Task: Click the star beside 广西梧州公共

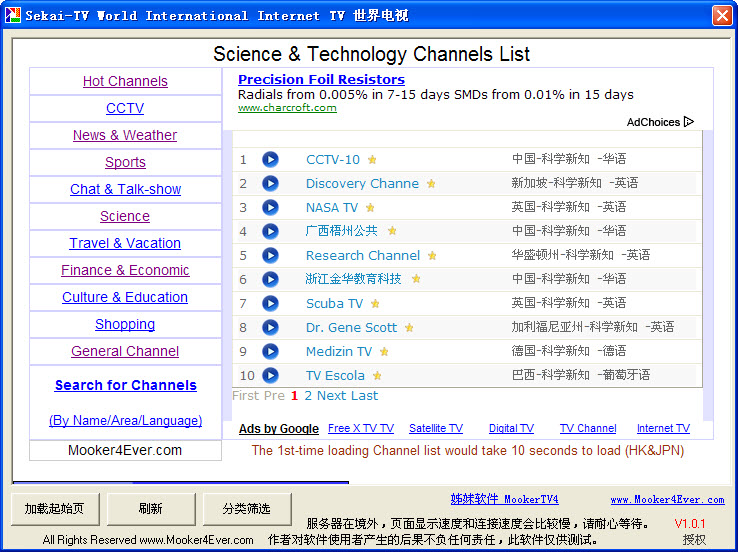Action: (x=392, y=231)
